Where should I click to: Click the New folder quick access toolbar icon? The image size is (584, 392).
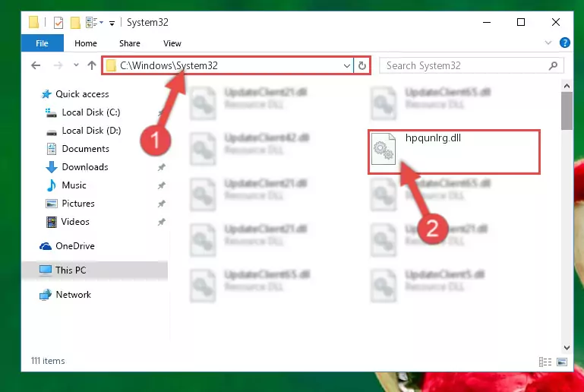[75, 23]
